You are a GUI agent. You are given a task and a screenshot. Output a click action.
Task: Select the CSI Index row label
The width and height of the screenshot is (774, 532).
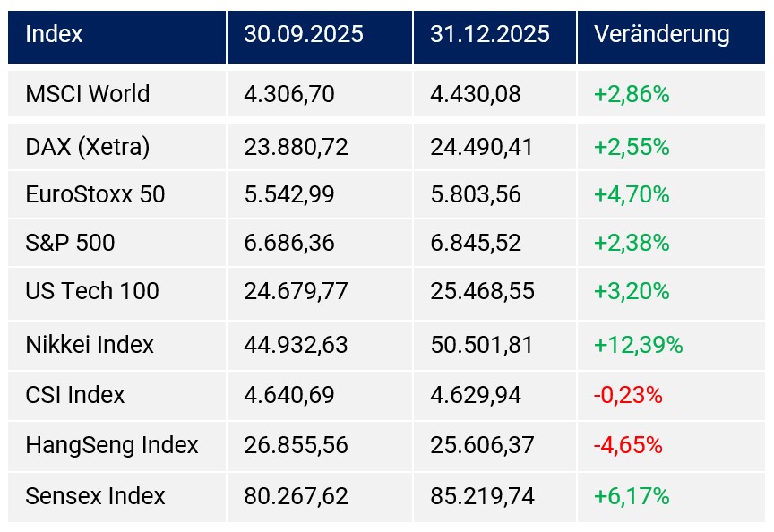[75, 395]
